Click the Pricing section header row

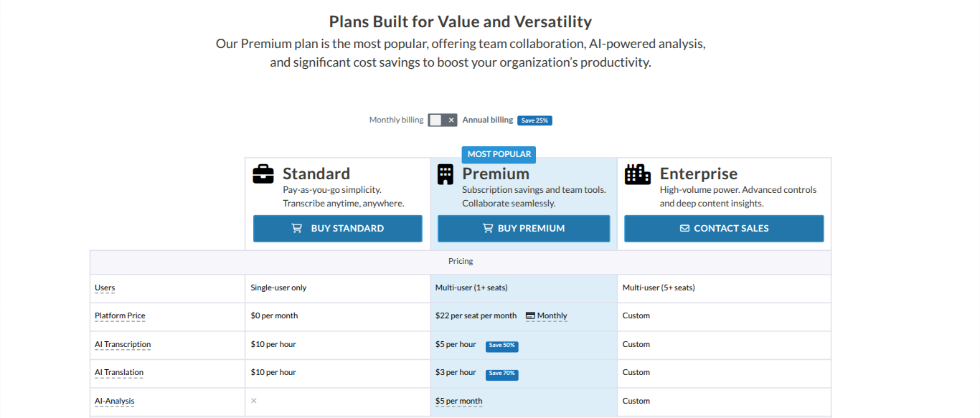click(461, 262)
